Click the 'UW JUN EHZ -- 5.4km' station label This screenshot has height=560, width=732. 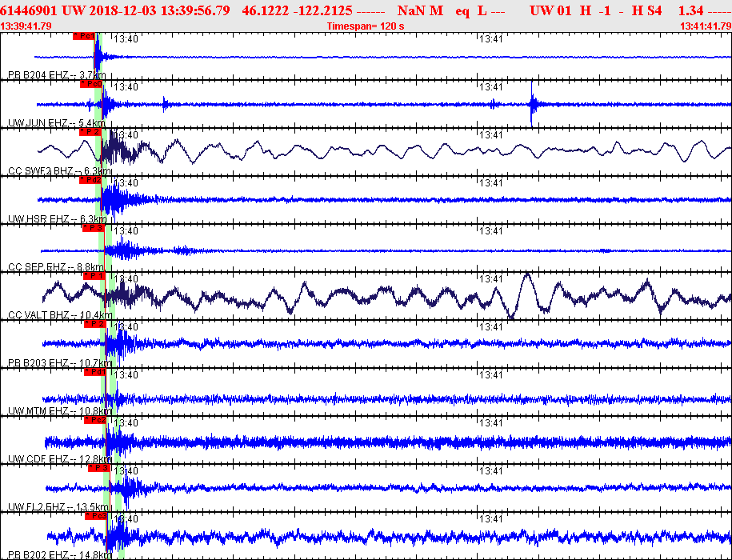(x=57, y=123)
